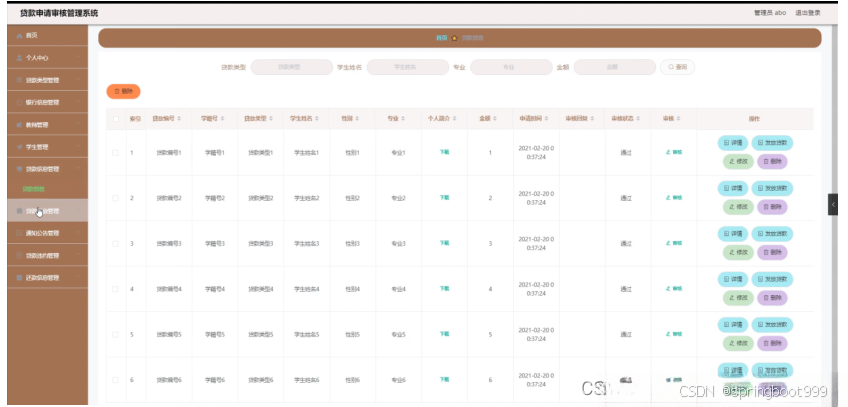Viewport: 848px width, 407px height.
Task: Click the orange 删除 batch delete button
Action: point(123,91)
